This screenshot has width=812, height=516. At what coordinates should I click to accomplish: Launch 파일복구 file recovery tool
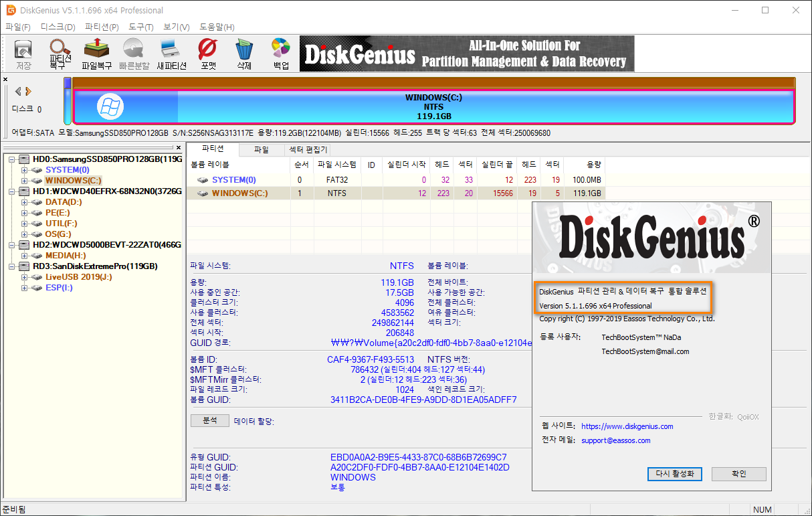(x=96, y=54)
